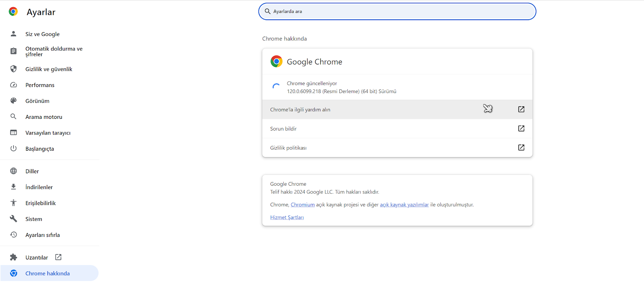Click the Telif hakkı 2024 Google LLC text
Viewport: 644px width, 303px height.
click(325, 192)
